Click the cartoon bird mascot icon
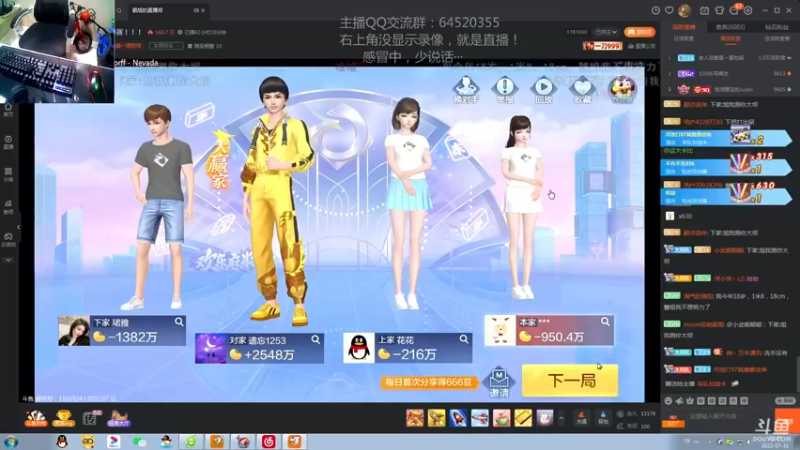 (622, 89)
